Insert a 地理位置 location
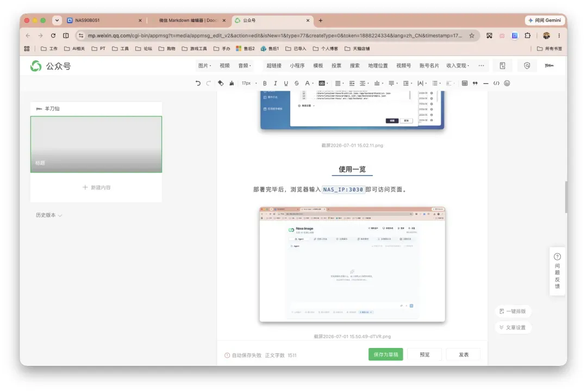 378,66
